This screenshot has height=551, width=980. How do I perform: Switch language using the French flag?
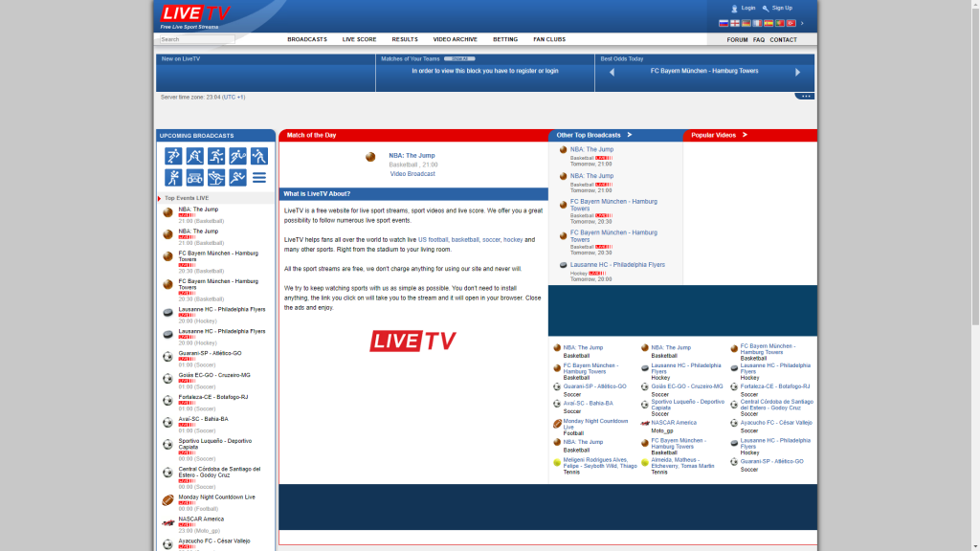tap(758, 23)
